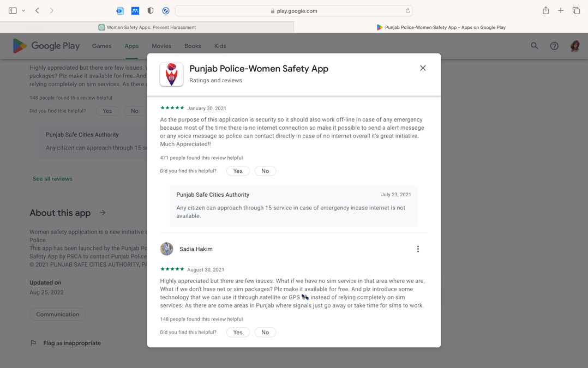588x368 pixels.
Task: Click the Google Play search icon
Action: 535,46
